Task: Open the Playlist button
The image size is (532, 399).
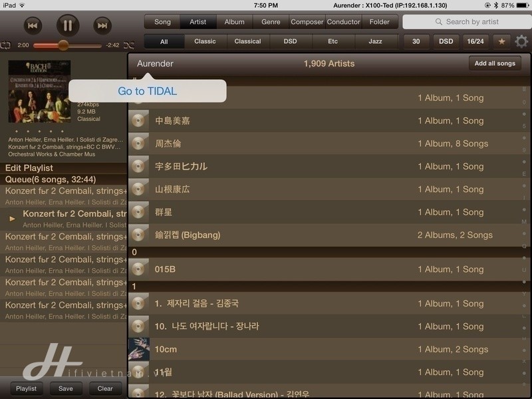Action: click(26, 388)
